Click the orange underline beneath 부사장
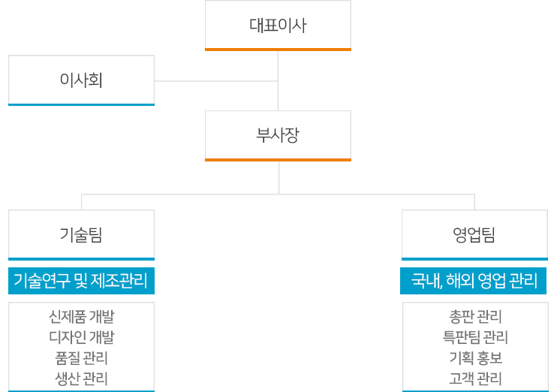The width and height of the screenshot is (557, 392). coord(278,160)
